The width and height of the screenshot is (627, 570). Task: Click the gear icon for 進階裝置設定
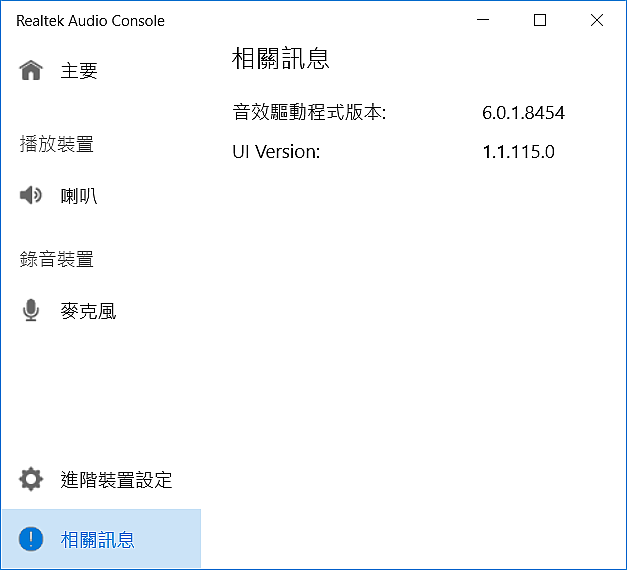point(31,479)
